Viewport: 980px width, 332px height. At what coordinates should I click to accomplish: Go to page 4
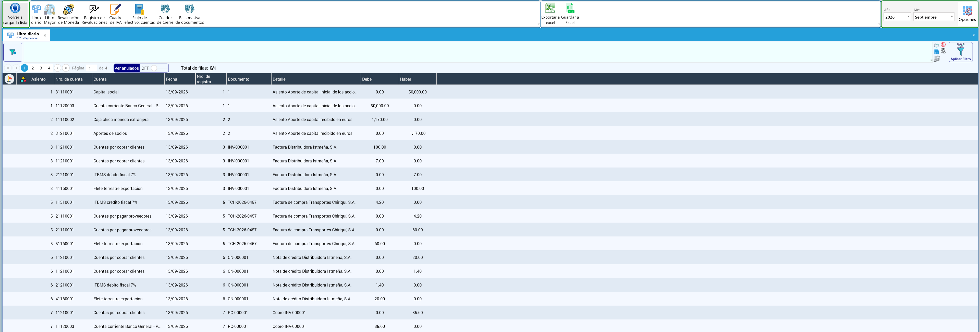pos(49,68)
